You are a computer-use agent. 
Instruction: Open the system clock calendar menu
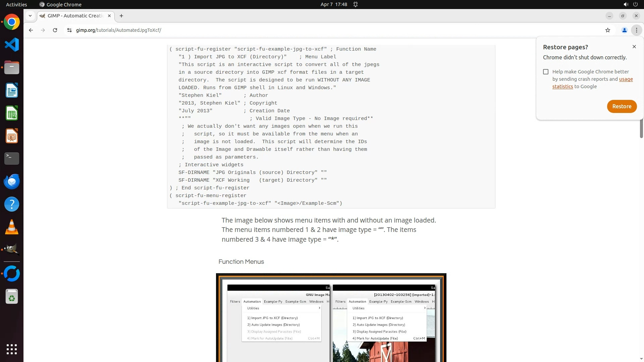pyautogui.click(x=334, y=4)
